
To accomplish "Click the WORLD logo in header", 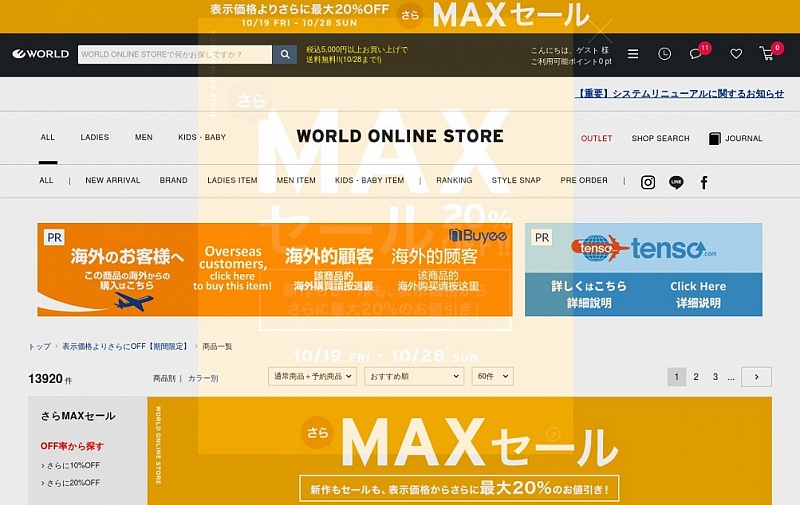I will (40, 54).
